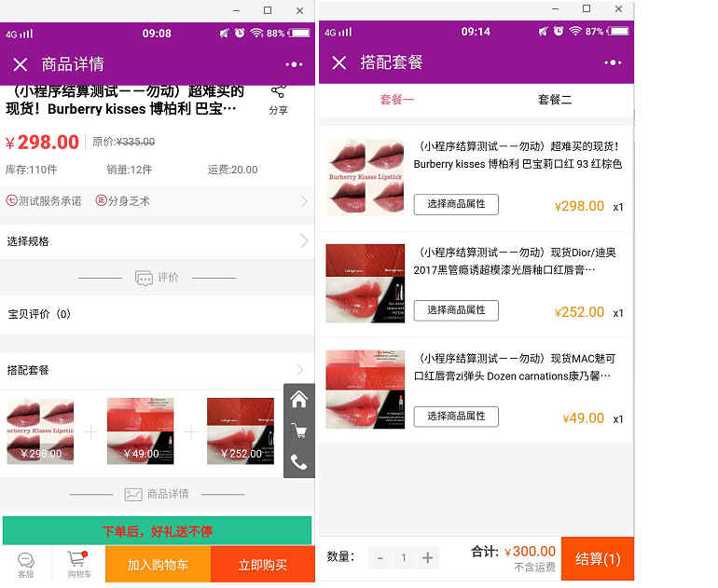Image resolution: width=718 pixels, height=588 pixels.
Task: Click 运费:20.00 shipping fee text
Action: coord(232,170)
